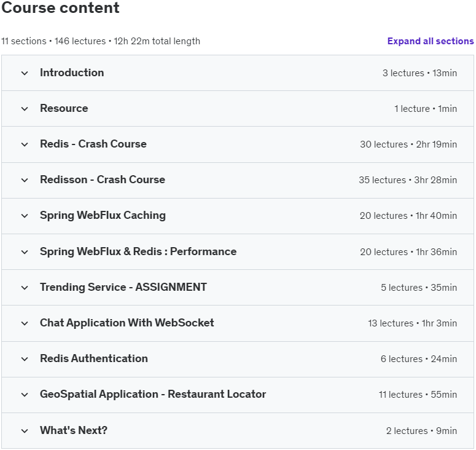The width and height of the screenshot is (476, 450).
Task: Click the '3 lectures • 13min' text
Action: 419,73
